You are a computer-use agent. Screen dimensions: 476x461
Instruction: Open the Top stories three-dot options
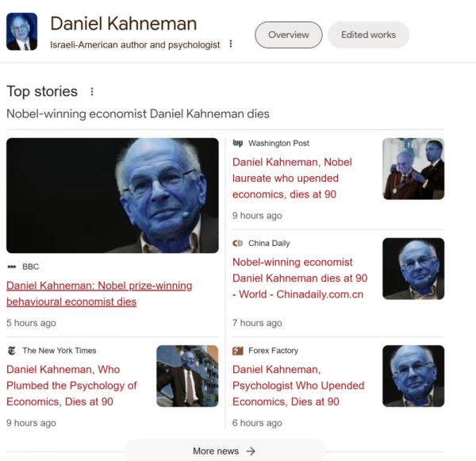tap(92, 91)
